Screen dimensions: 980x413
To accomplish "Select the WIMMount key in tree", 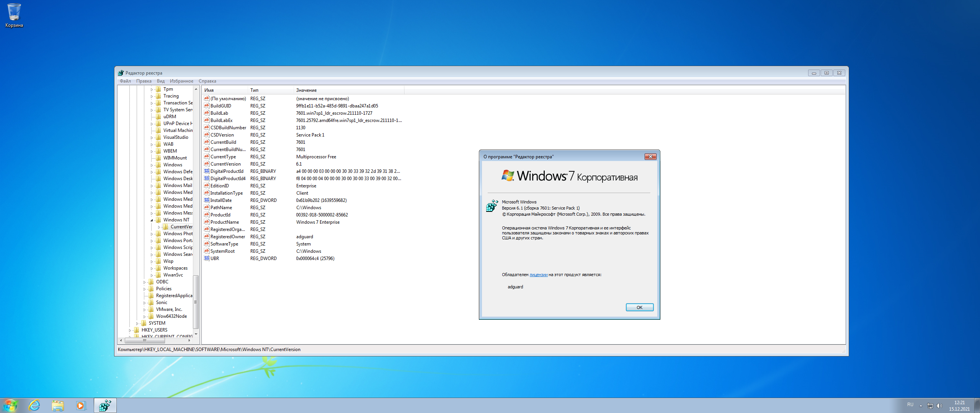I will tap(175, 158).
